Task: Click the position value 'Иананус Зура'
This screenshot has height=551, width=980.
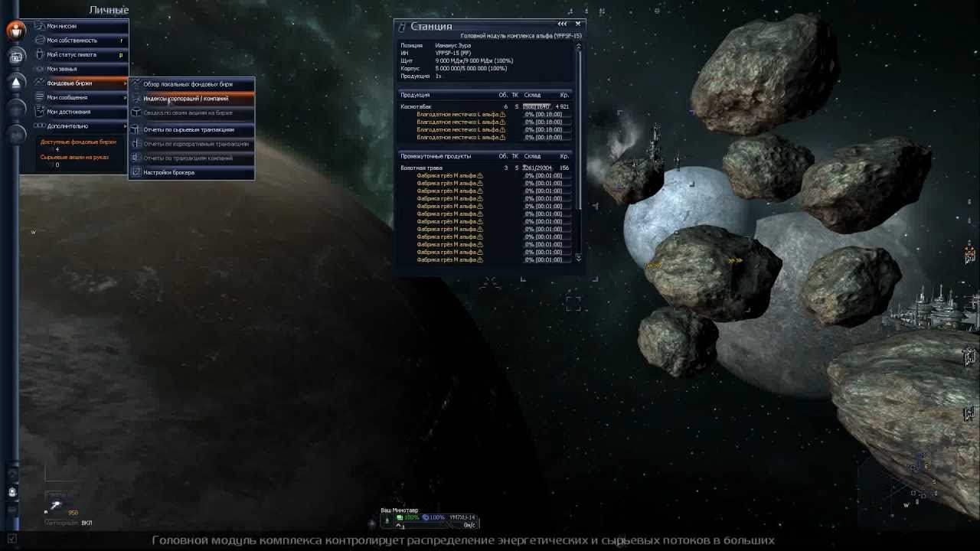Action: point(453,46)
